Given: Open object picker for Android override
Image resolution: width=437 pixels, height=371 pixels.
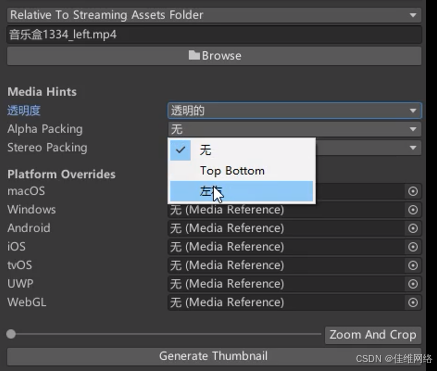Looking at the screenshot, I should pos(413,228).
